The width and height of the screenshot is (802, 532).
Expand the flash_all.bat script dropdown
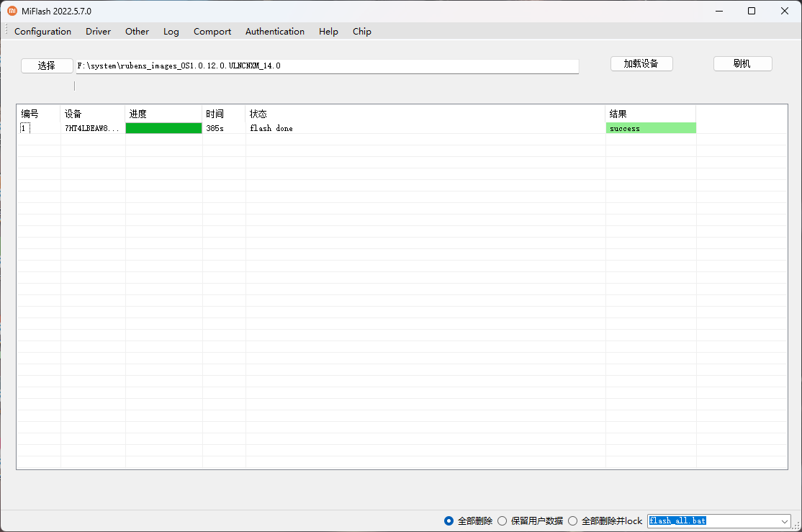tap(785, 521)
